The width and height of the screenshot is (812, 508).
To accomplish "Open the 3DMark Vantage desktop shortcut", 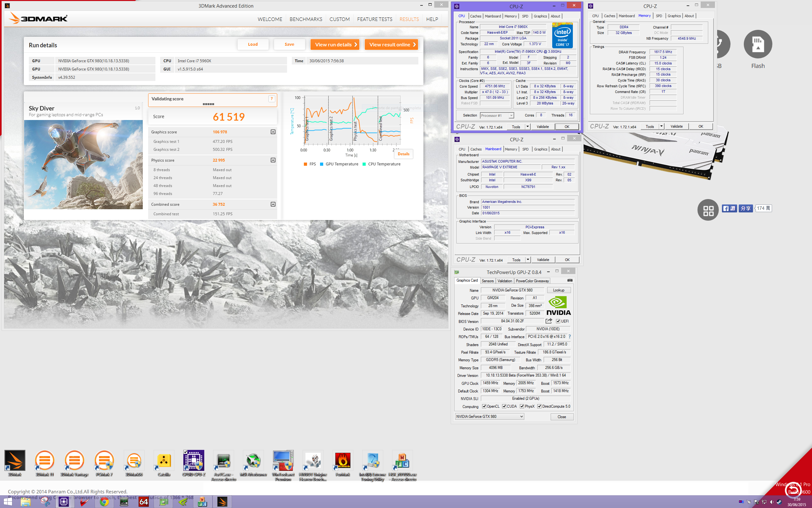I will tap(75, 463).
